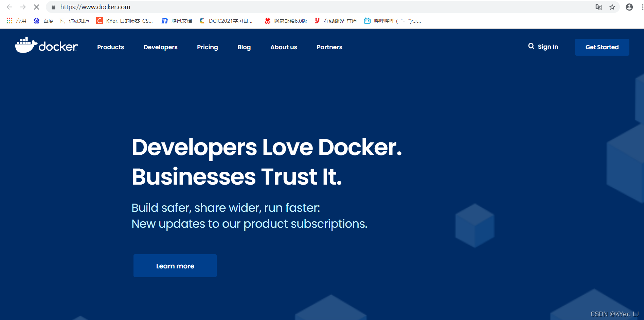Open the KYer. LJ的博客 CSDN bookmark
The width and height of the screenshot is (644, 320).
point(125,21)
